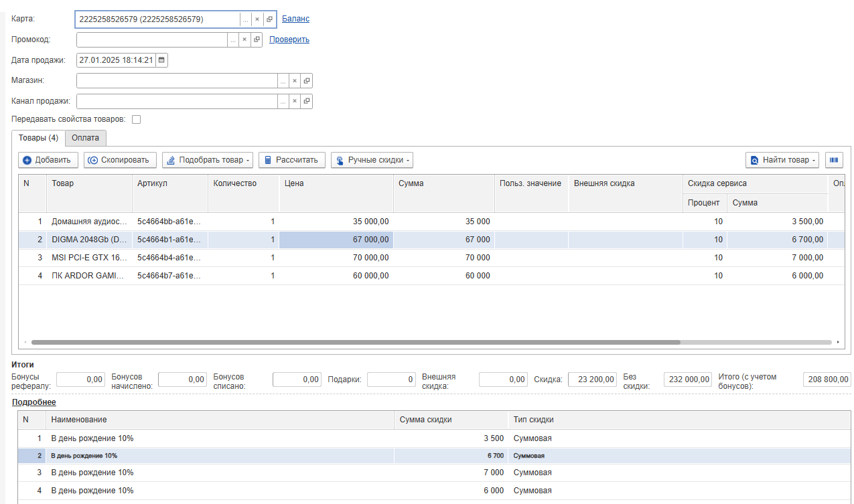Click the Подробнее link

(x=34, y=402)
